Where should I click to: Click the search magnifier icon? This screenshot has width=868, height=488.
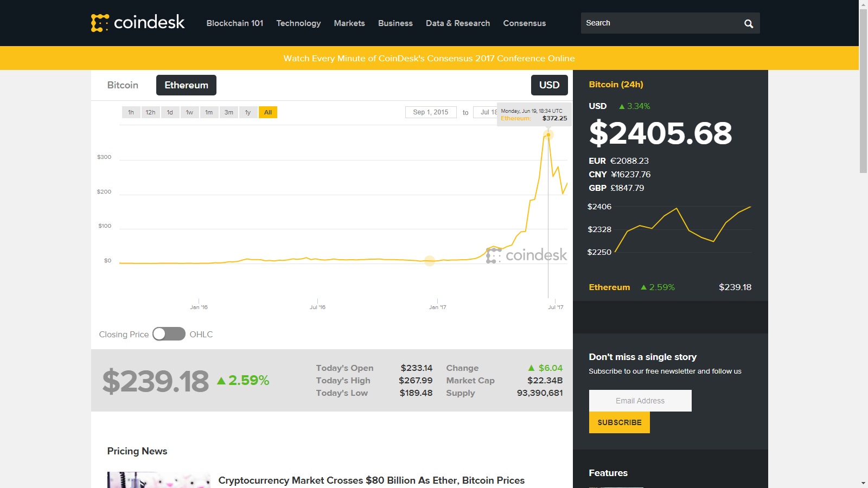tap(749, 23)
